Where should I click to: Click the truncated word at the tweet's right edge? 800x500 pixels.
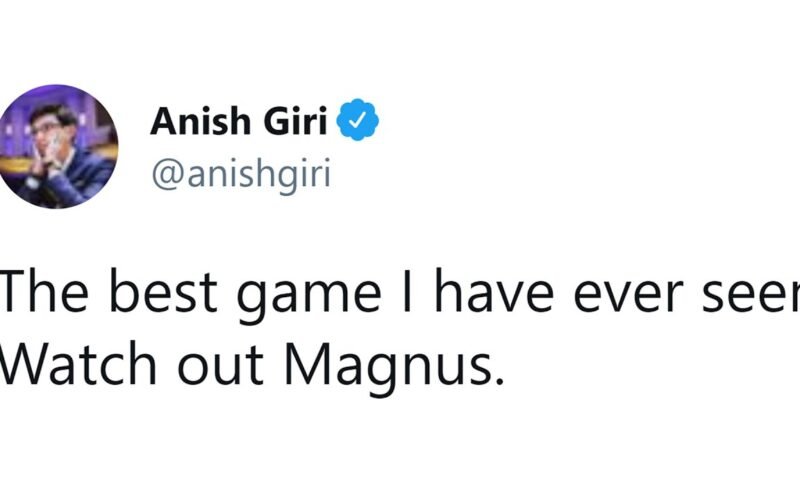point(758,297)
